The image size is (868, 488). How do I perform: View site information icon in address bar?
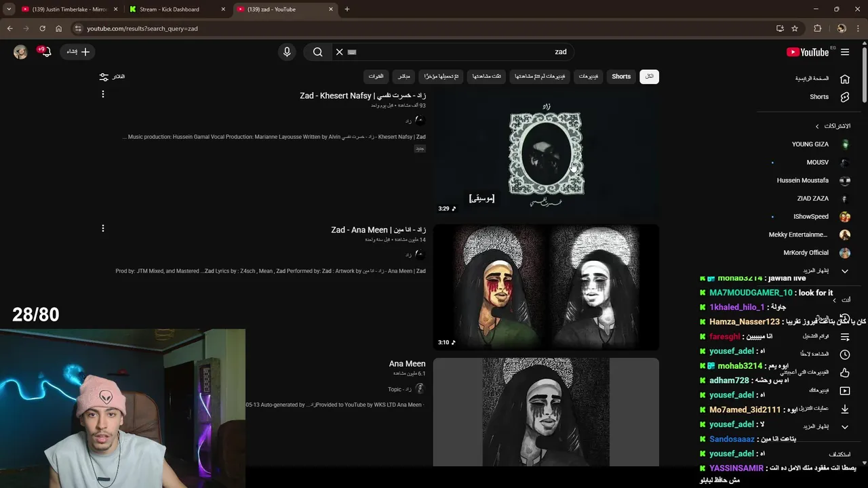coord(79,28)
